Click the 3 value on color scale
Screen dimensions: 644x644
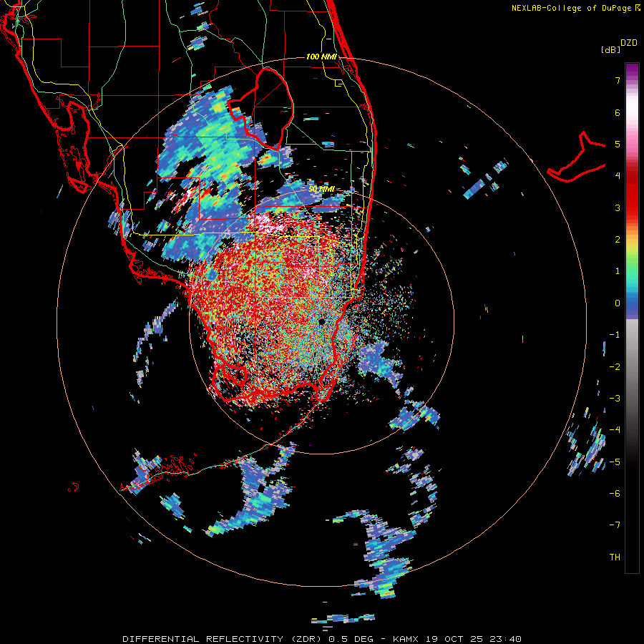[x=618, y=208]
